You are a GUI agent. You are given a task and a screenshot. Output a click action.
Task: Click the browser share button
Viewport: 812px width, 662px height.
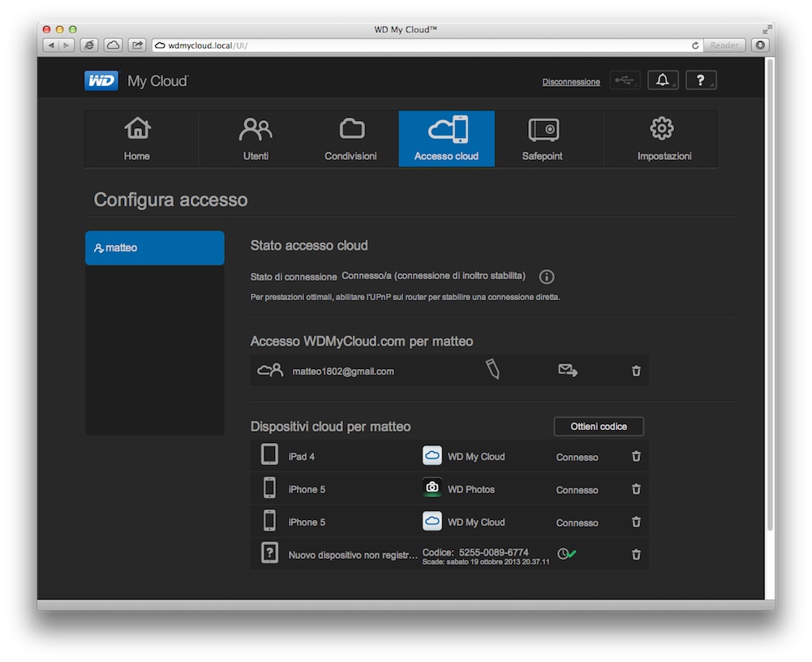pyautogui.click(x=137, y=45)
